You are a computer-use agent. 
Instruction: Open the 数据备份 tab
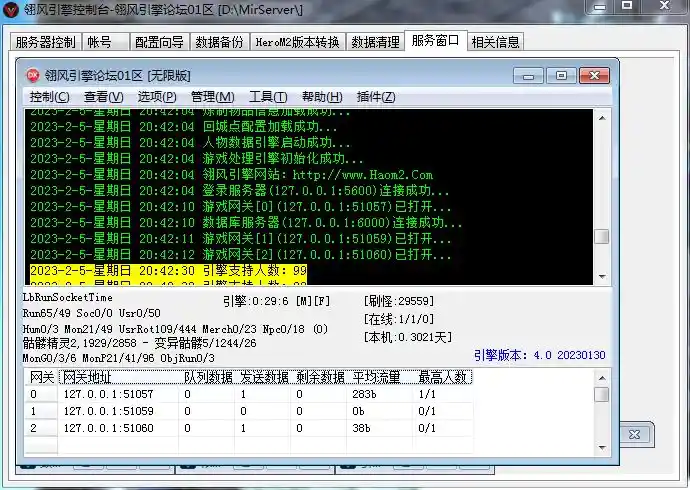click(x=220, y=42)
